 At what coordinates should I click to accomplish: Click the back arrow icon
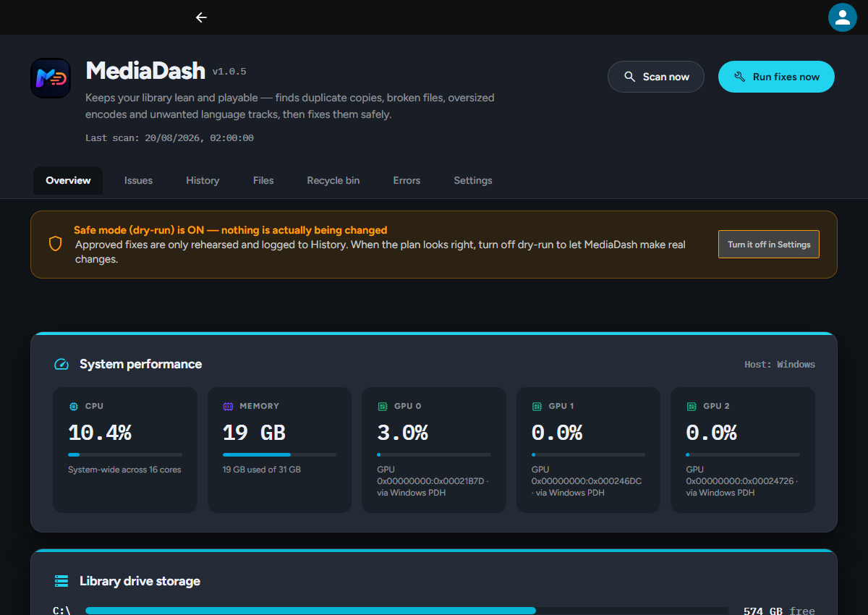click(201, 17)
